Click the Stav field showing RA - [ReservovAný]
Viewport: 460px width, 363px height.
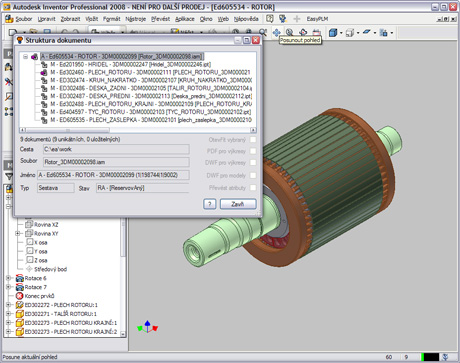pyautogui.click(x=142, y=188)
